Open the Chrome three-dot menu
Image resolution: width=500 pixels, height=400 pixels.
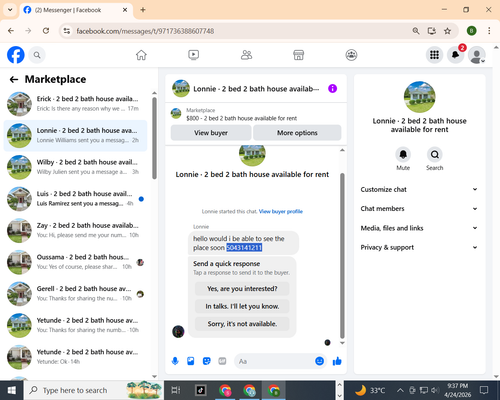click(x=489, y=31)
